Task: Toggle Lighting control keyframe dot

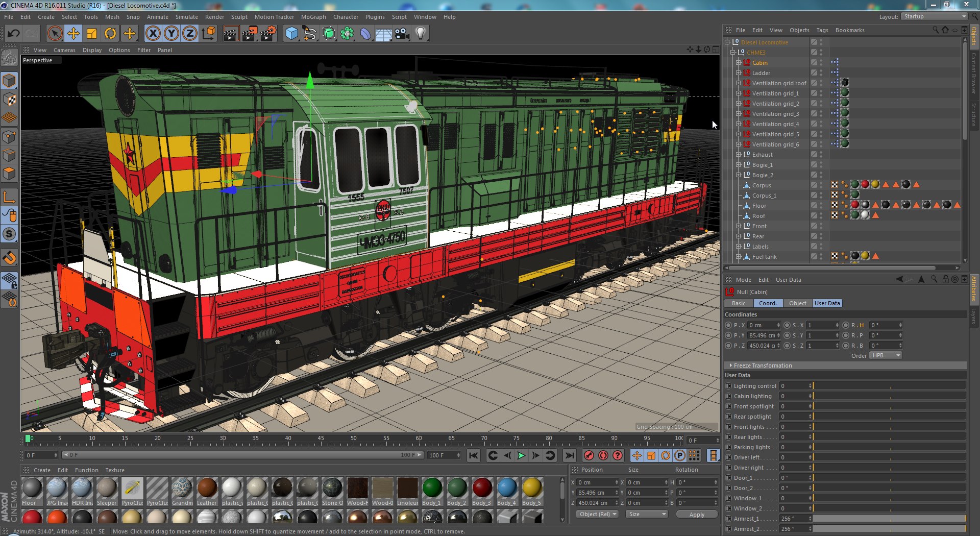Action: (x=728, y=386)
